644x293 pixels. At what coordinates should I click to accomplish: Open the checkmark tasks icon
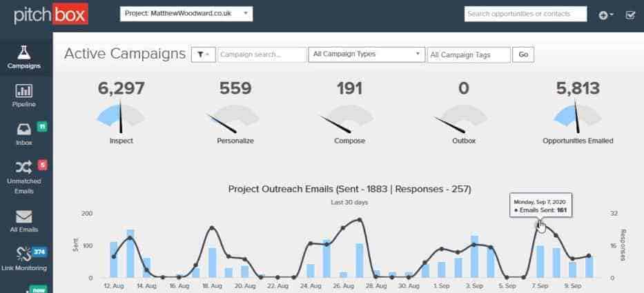point(630,15)
